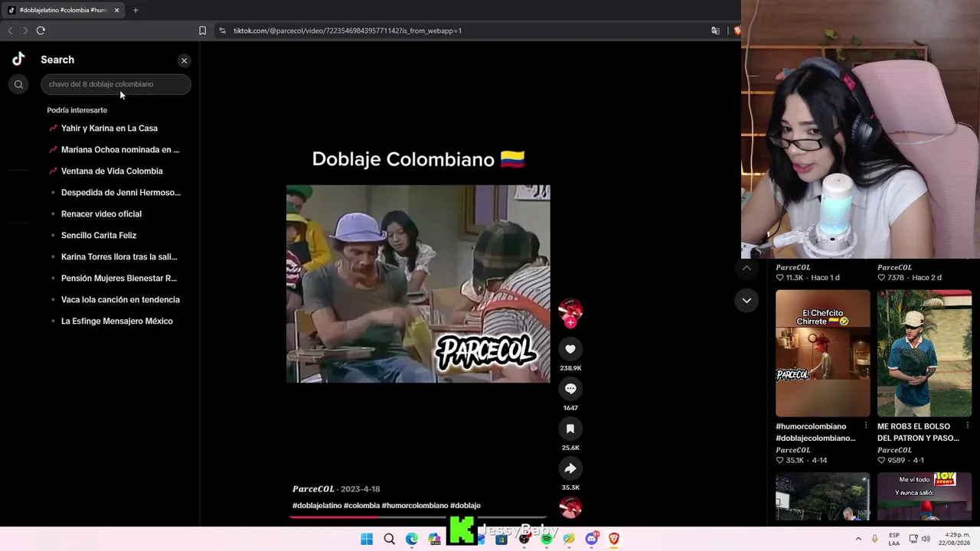The height and width of the screenshot is (551, 980).
Task: Seek using the red video progress bar
Action: point(418,517)
